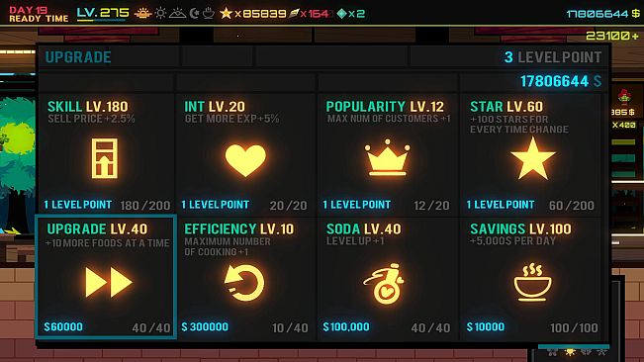Click the Skill calculator upgrade icon
This screenshot has width=644, height=362.
click(x=105, y=158)
